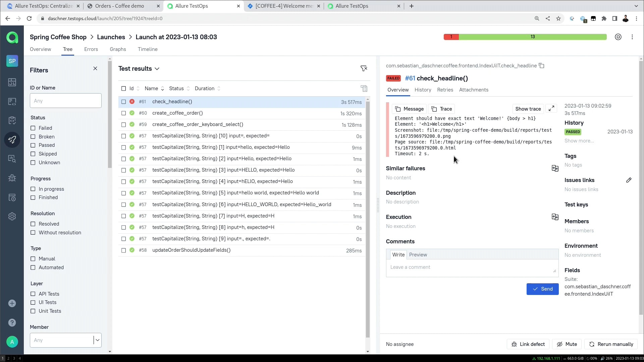Image resolution: width=644 pixels, height=362 pixels.
Task: Select the check_headline() row checkbox
Action: click(x=123, y=102)
